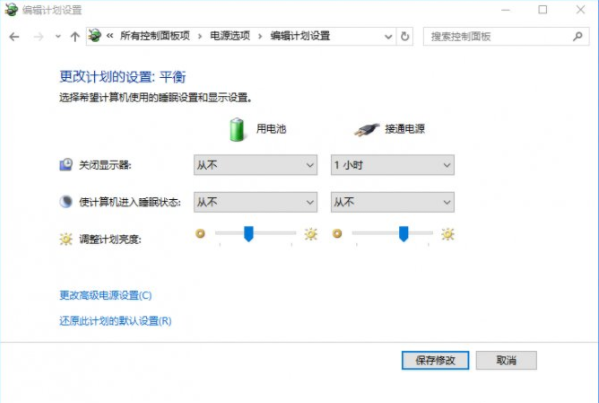
Task: Click the sleep moon icon
Action: (66, 201)
